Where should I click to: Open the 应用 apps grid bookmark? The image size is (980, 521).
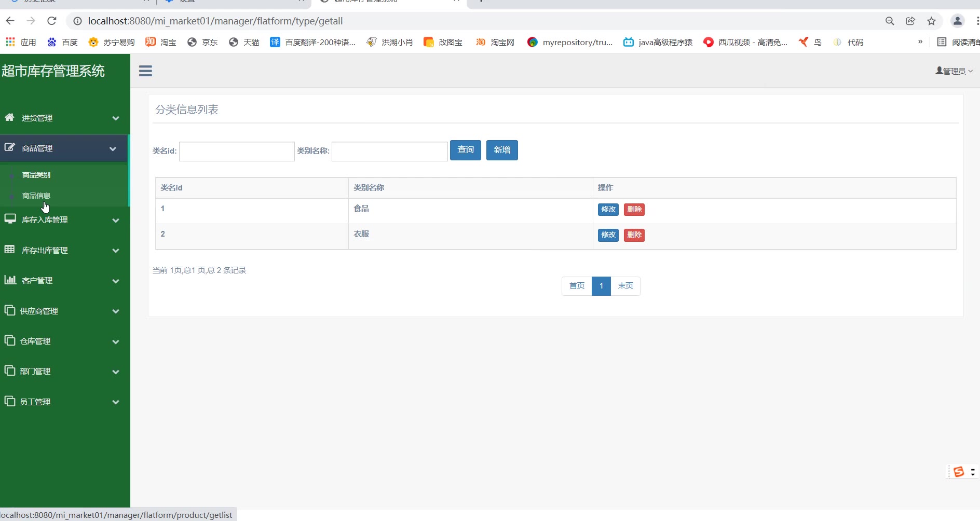(21, 42)
